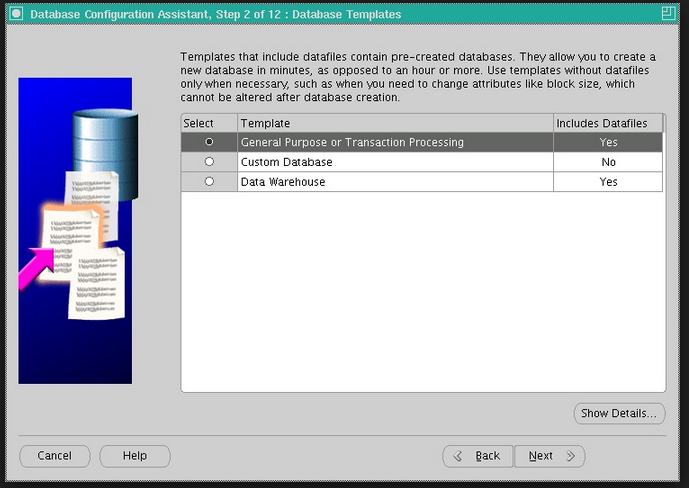Cancel the Database Configuration Assistant
689x488 pixels.
pos(54,456)
